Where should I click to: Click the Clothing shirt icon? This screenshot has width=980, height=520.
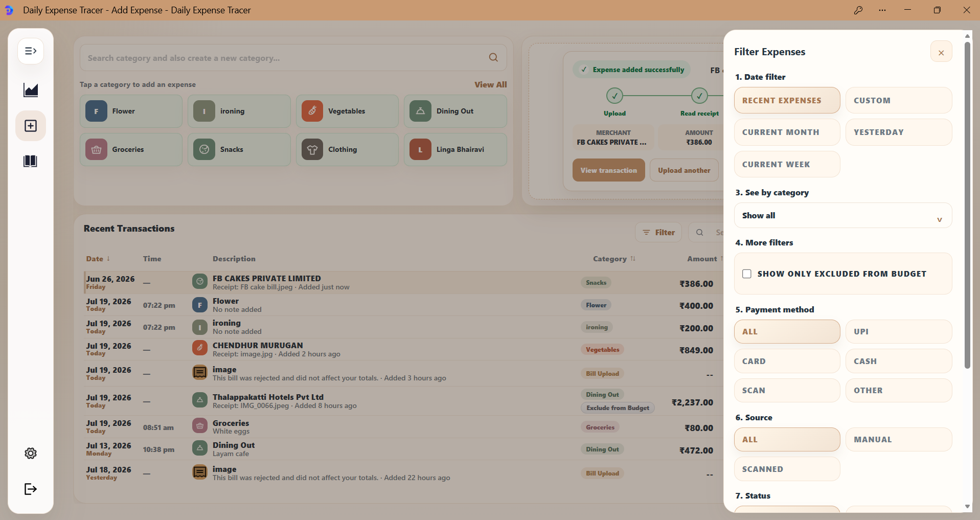(312, 149)
